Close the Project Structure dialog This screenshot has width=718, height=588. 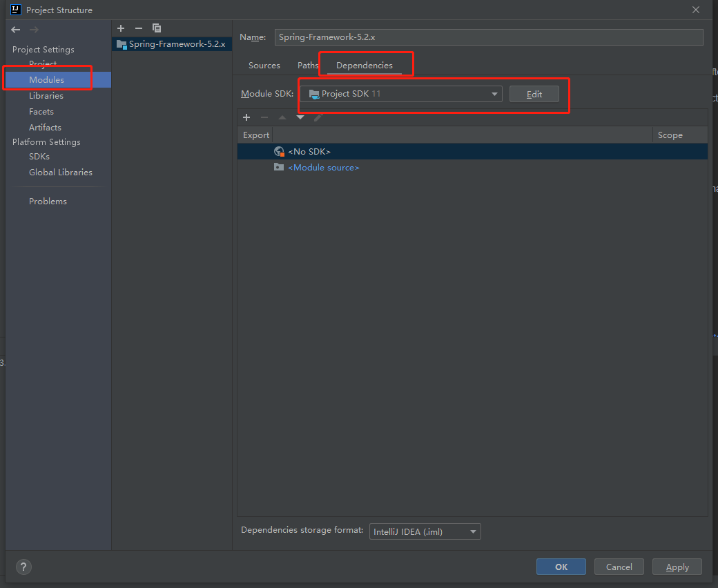[696, 10]
